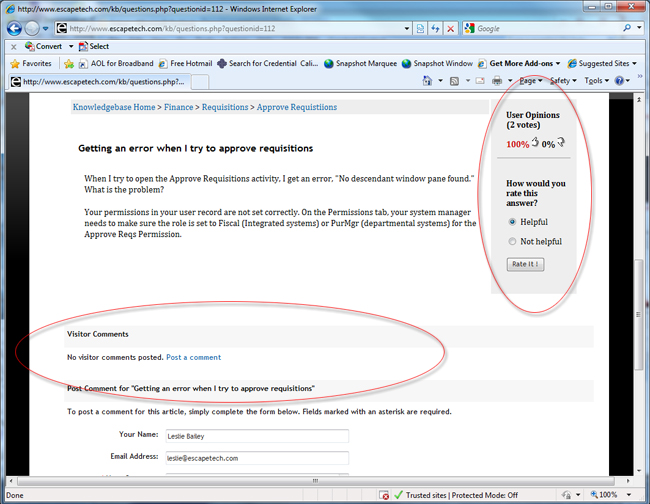The image size is (650, 504).
Task: Click Add to Favorites Bar star icon
Action: pos(69,63)
